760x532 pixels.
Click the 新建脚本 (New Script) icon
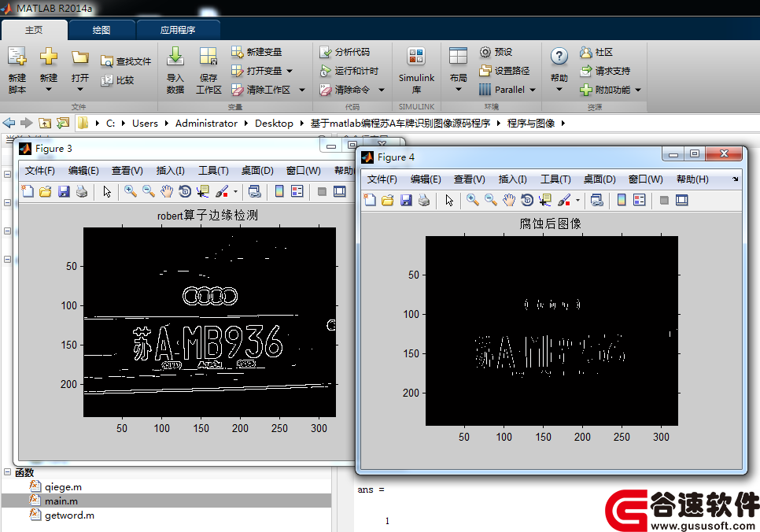[x=17, y=70]
